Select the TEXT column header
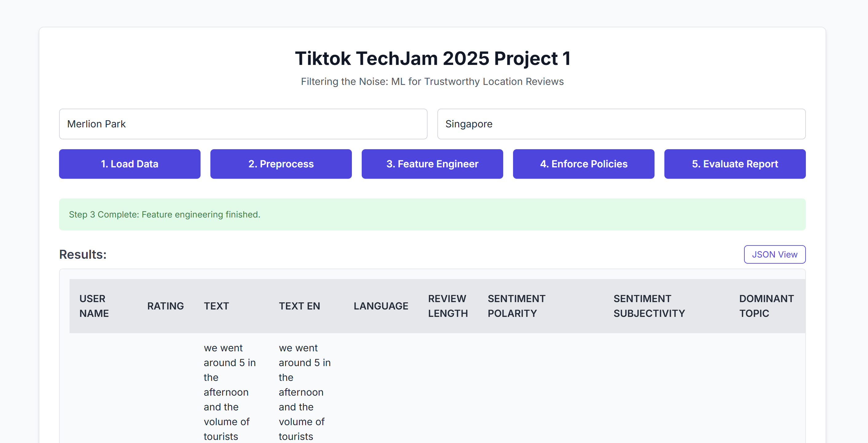Viewport: 868px width, 443px height. [x=216, y=306]
